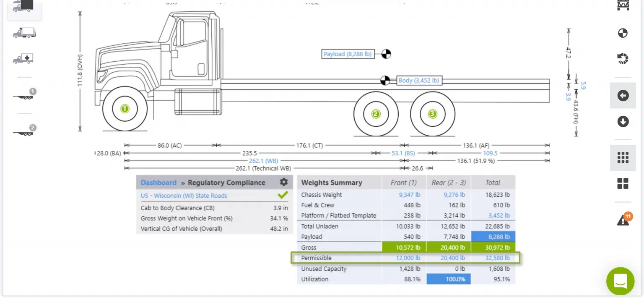Viewport: 644px width, 298px height.
Task: Click the 111.8 (OVH) height dimension
Action: tap(80, 71)
